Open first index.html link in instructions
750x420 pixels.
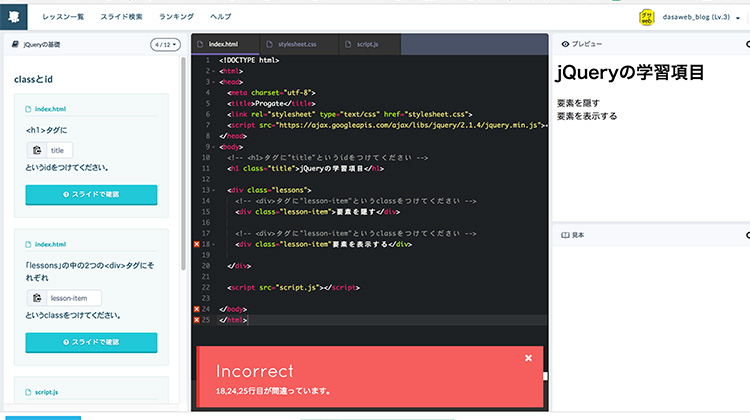click(x=50, y=109)
